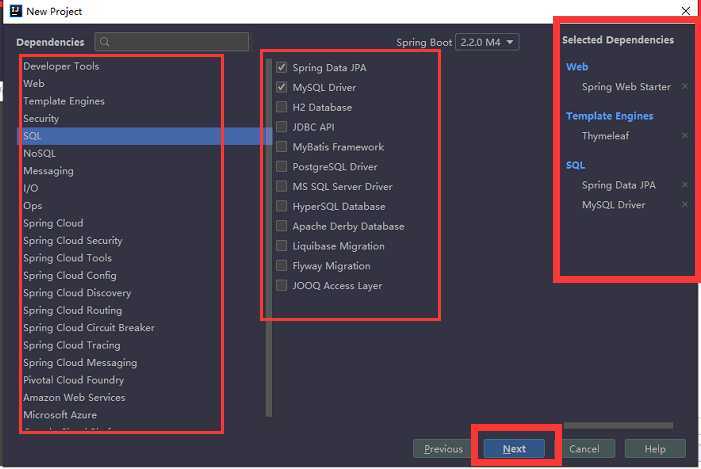Check the MyBatis Framework option
The height and width of the screenshot is (469, 701).
coord(281,147)
